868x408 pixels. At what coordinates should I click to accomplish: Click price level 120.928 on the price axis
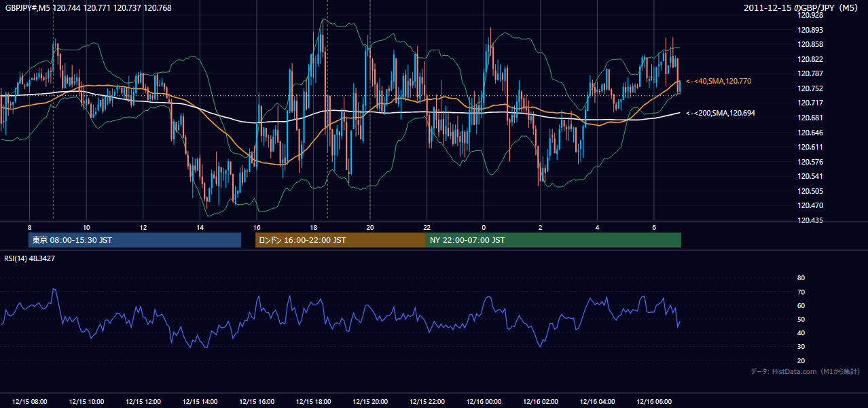[x=810, y=15]
